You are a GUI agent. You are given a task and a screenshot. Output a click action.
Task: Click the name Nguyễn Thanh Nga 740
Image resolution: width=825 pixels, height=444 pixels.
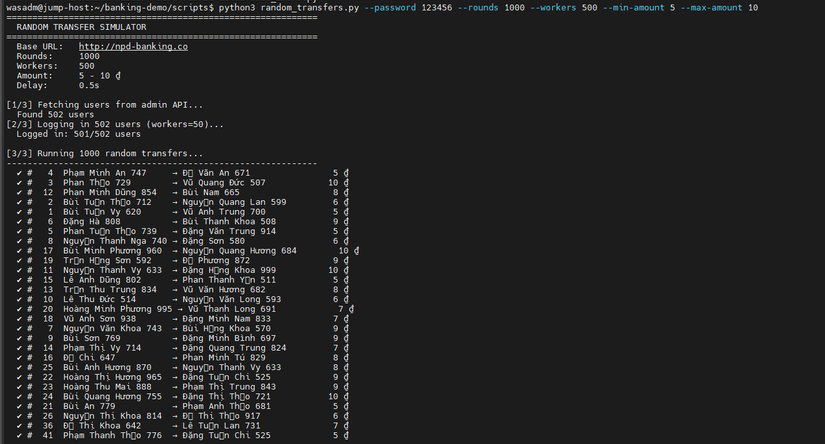coord(115,241)
